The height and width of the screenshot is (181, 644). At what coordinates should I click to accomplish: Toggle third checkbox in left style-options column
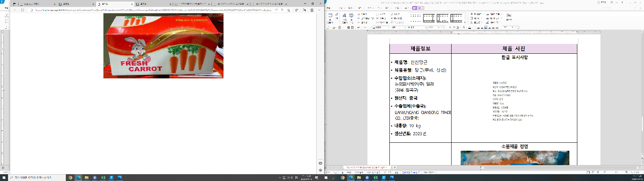359,22
